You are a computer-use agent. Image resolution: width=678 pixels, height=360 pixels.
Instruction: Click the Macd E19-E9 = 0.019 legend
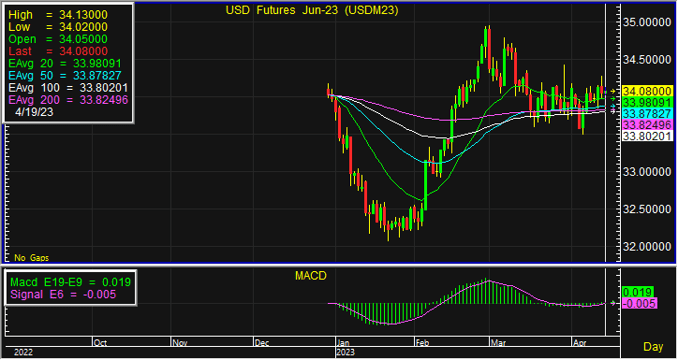tap(70, 283)
